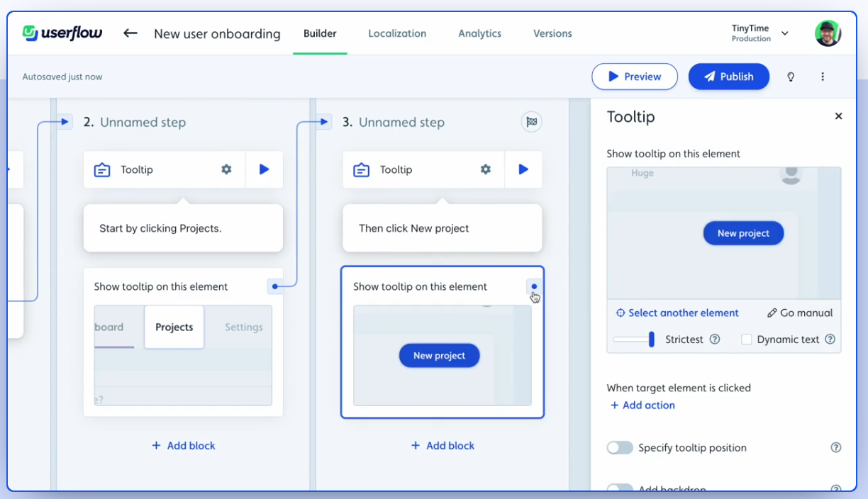Screen dimensions: 868x499
Task: Click Add action under target element clicked
Action: click(x=642, y=405)
